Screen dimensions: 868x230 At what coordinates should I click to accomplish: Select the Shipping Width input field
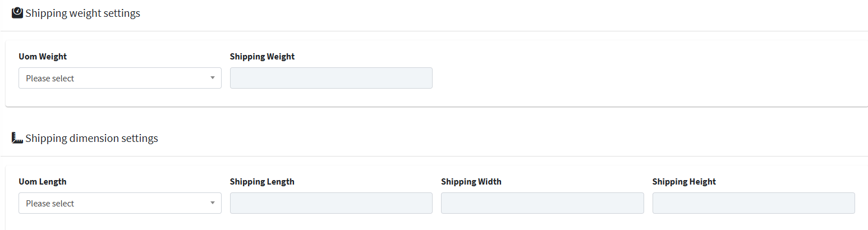[x=543, y=203]
